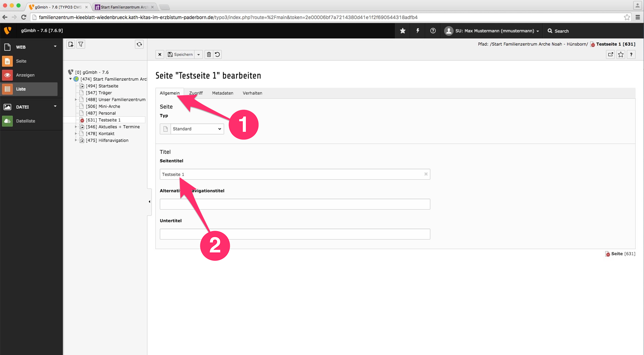Open the Dateiliste module
644x355 pixels.
tap(26, 121)
